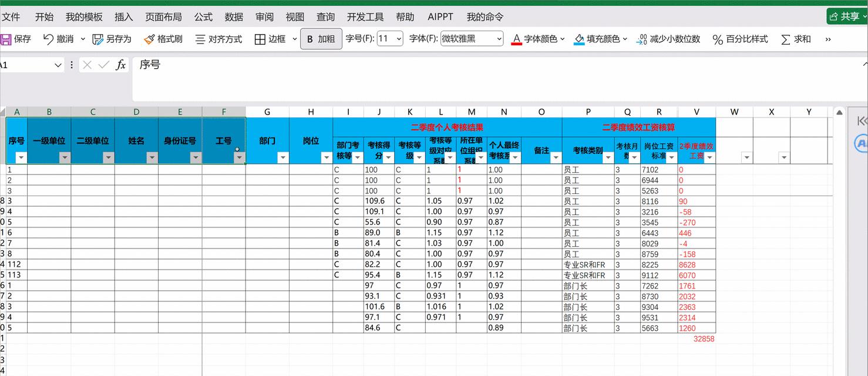The image size is (868, 376).
Task: Click the Enter checkmark in formula bar
Action: click(x=104, y=65)
